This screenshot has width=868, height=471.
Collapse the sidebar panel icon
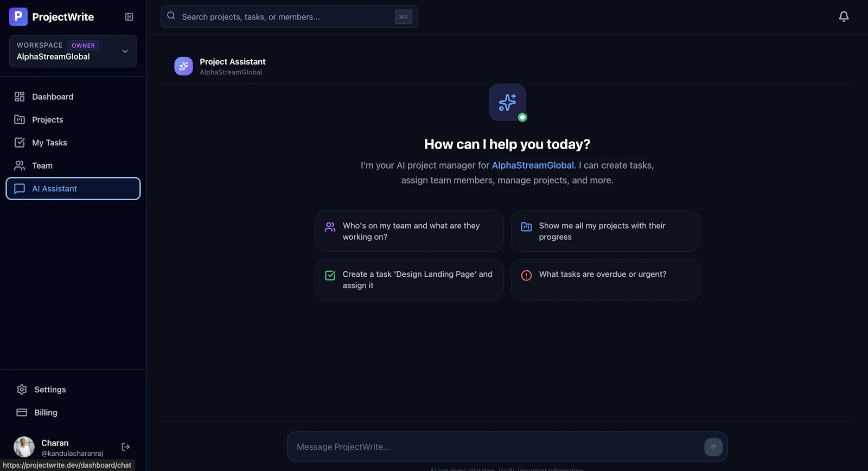pyautogui.click(x=129, y=17)
